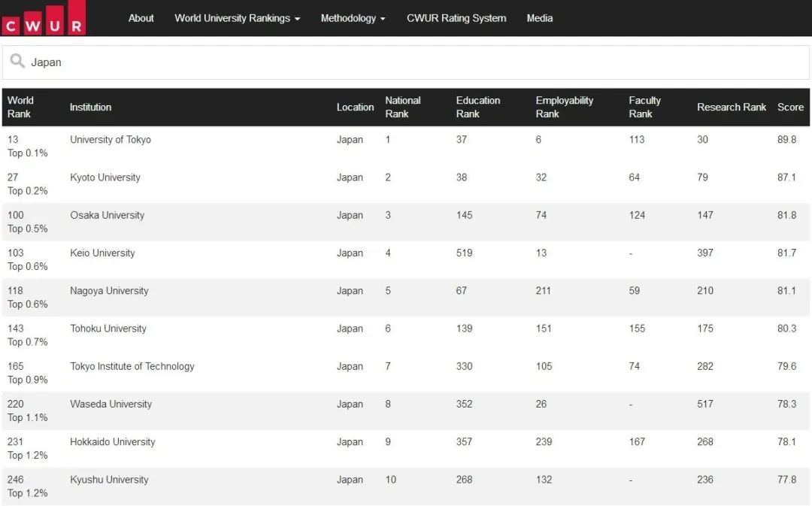Open Kyoto University entry
The image size is (812, 506).
pos(105,177)
